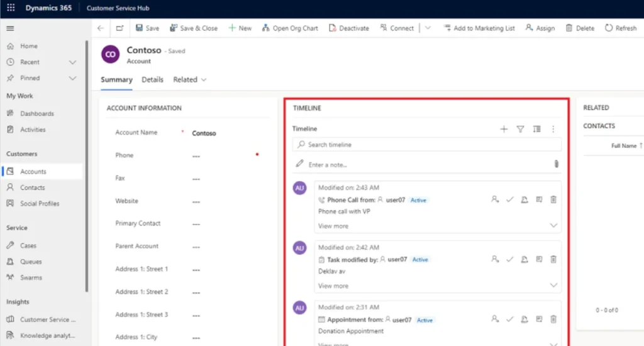Delete the Task activity
644x346 pixels.
(x=553, y=259)
